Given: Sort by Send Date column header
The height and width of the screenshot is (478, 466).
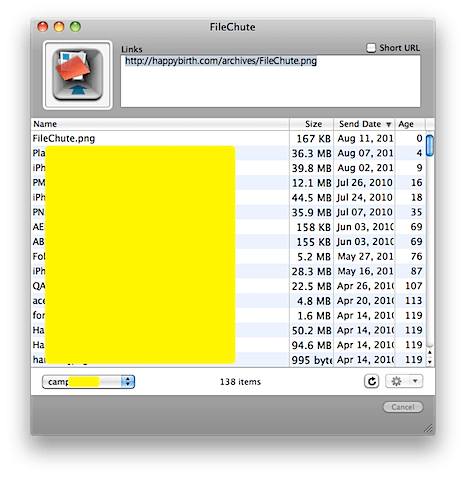Looking at the screenshot, I should [364, 124].
